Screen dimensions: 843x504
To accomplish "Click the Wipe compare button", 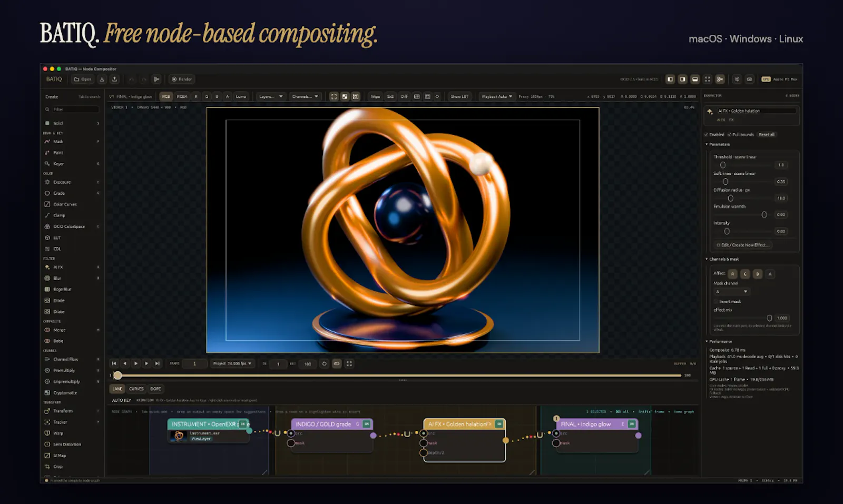I will [x=375, y=96].
